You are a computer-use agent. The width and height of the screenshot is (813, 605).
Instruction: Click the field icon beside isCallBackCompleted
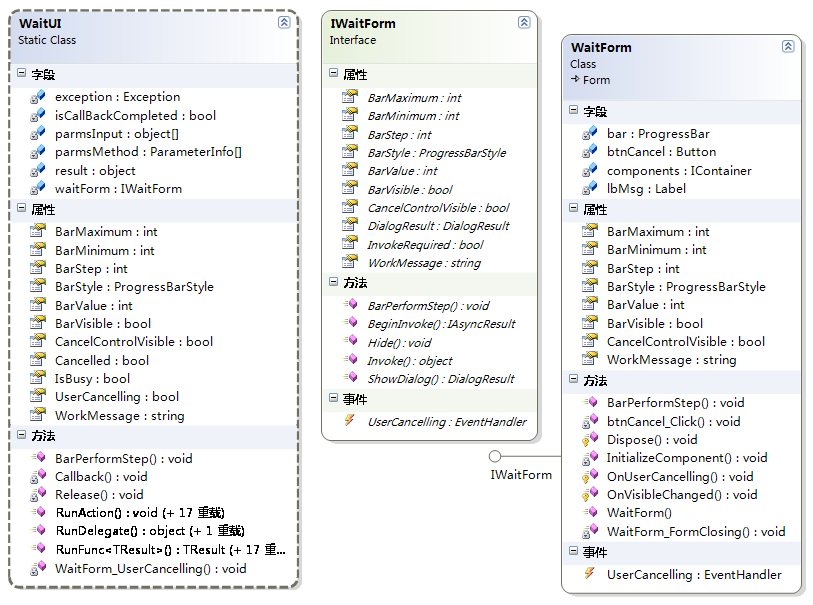[38, 115]
